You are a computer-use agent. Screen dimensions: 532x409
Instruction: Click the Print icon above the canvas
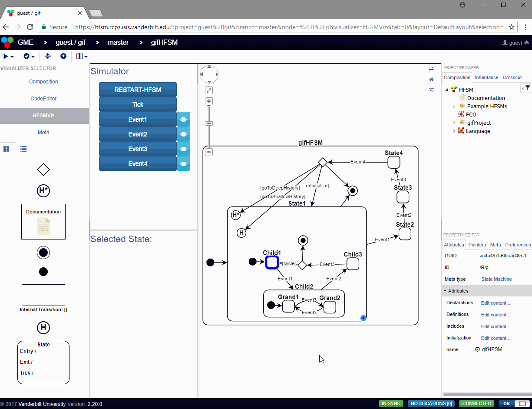(431, 69)
